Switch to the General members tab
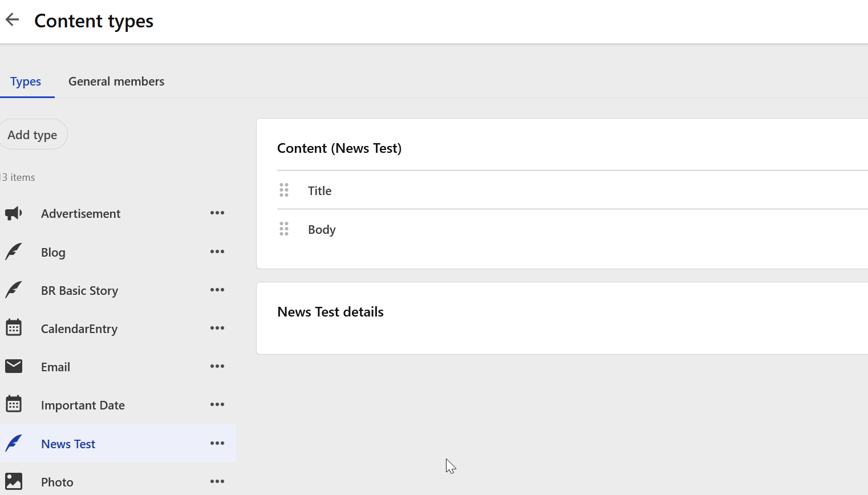 coord(116,82)
